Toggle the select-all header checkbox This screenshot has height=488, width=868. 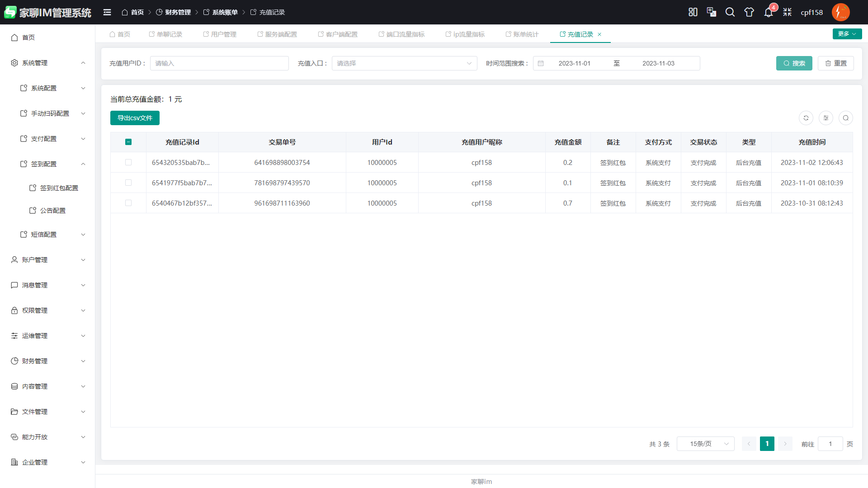coord(128,142)
